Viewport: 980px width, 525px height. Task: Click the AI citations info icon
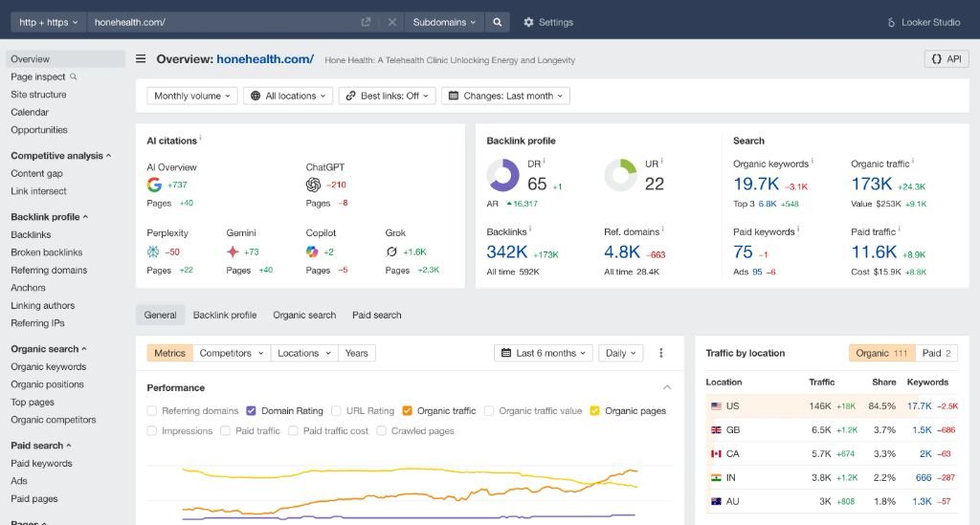pos(201,138)
